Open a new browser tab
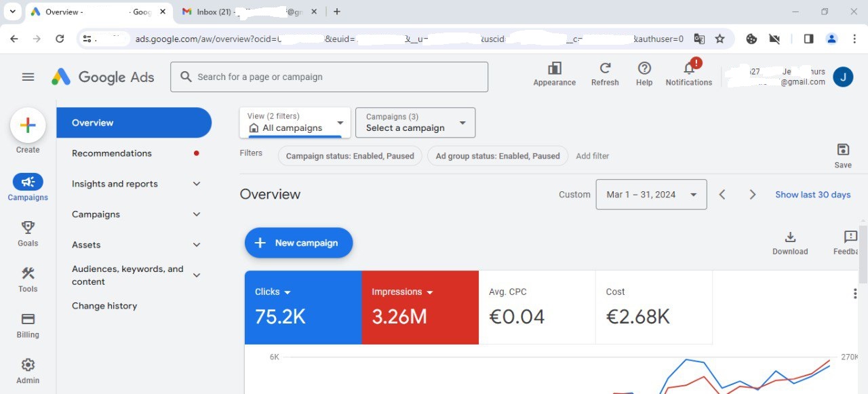This screenshot has height=394, width=868. pyautogui.click(x=337, y=12)
